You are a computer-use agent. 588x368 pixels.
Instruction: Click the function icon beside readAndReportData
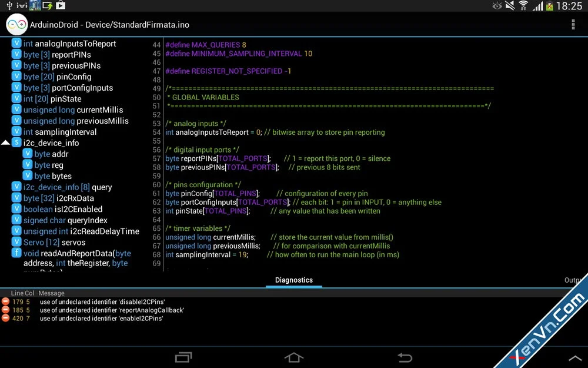17,253
